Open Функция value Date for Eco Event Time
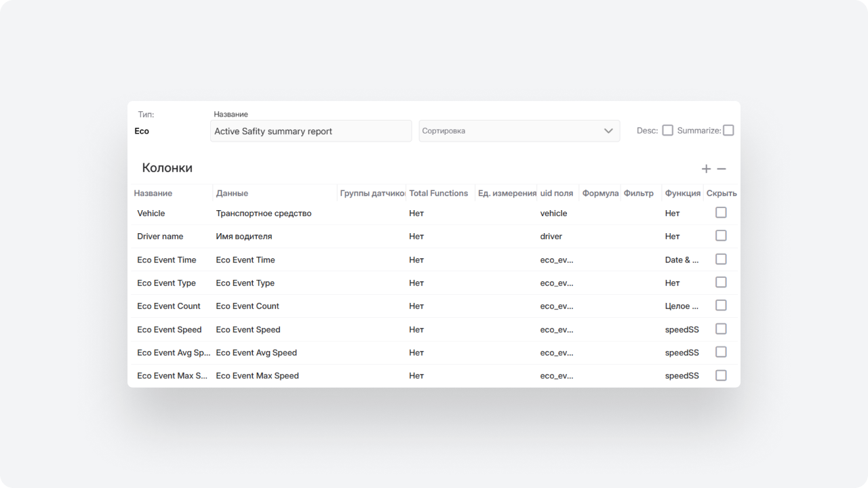 pyautogui.click(x=682, y=260)
